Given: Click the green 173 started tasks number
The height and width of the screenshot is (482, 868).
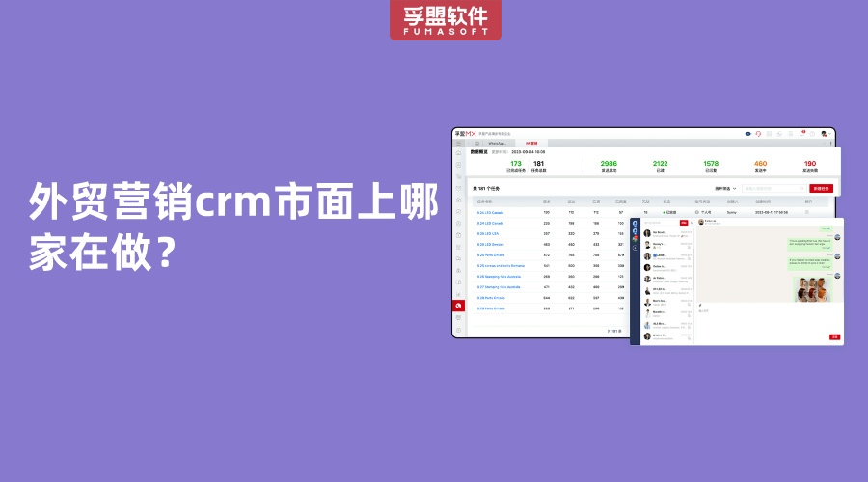Looking at the screenshot, I should pos(516,164).
